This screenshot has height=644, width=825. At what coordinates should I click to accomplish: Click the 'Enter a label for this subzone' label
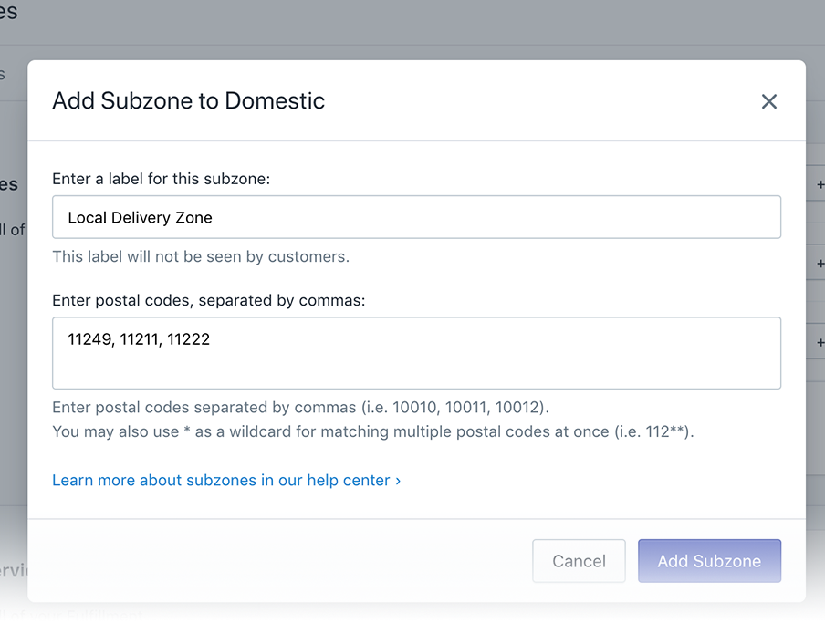point(162,179)
